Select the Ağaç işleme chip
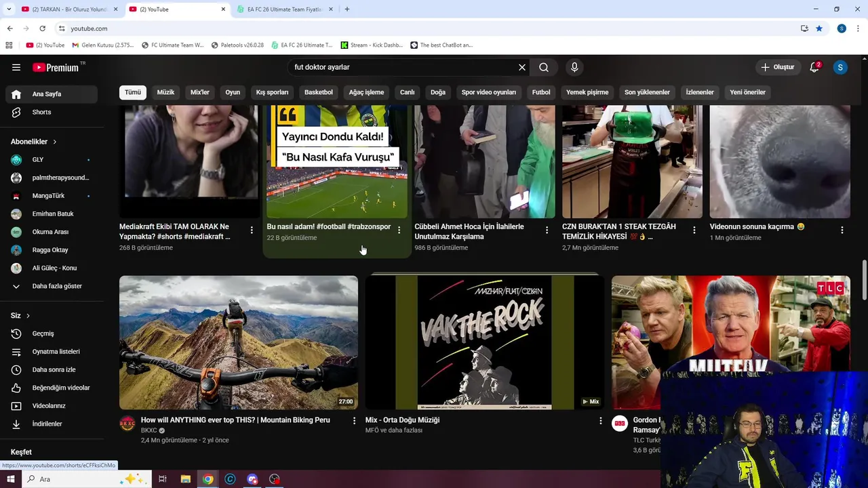Viewport: 868px width, 488px height. [x=366, y=92]
